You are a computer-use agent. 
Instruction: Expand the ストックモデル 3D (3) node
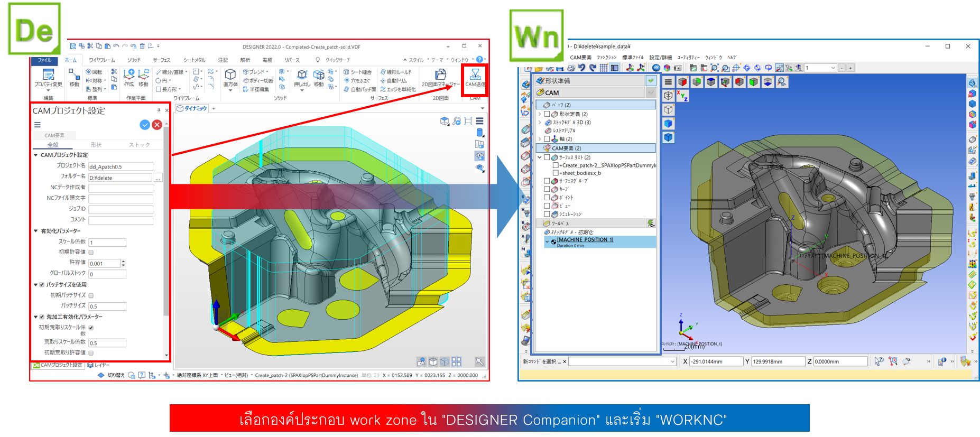tap(540, 122)
